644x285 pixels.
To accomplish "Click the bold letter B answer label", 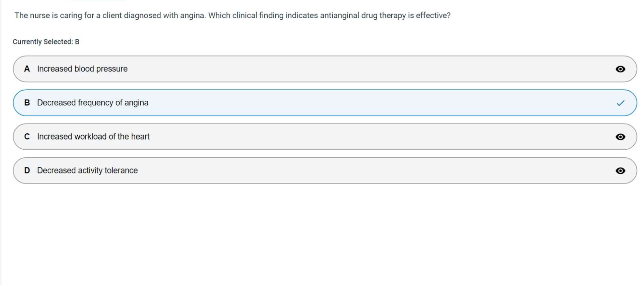I will pos(27,103).
